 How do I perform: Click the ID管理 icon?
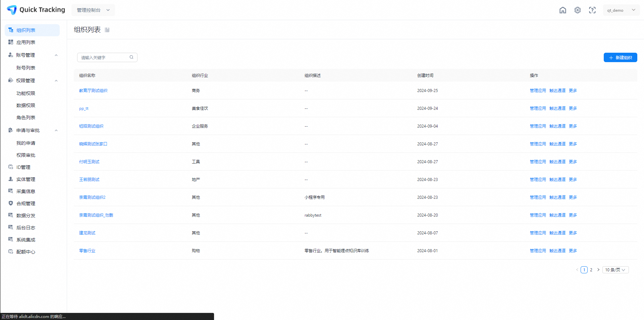coord(11,167)
